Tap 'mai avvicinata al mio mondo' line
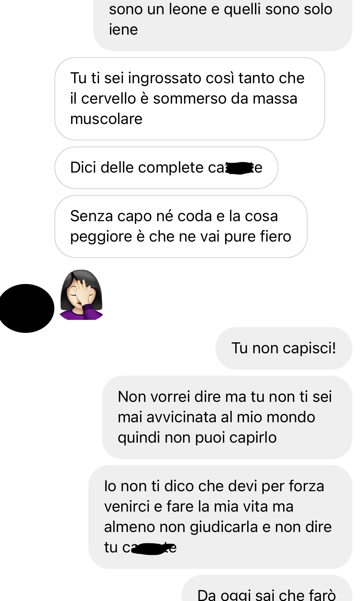The height and width of the screenshot is (601, 364). [x=216, y=417]
